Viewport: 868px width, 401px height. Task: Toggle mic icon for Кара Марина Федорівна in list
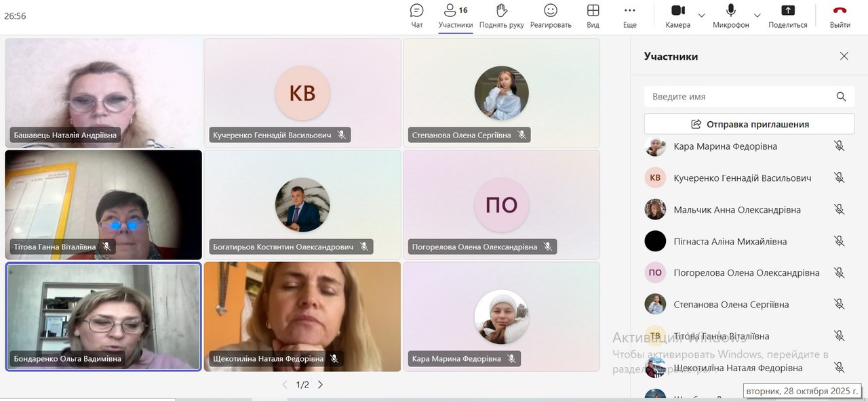coord(839,146)
